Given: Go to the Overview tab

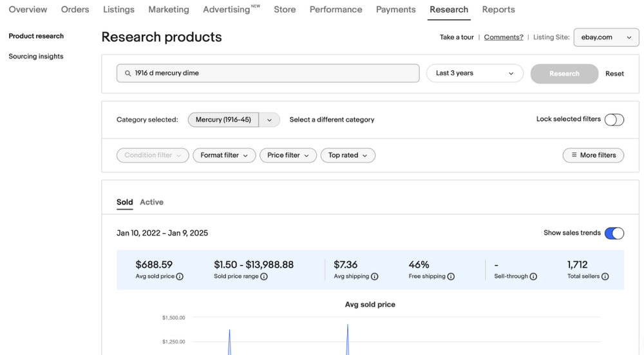Looking at the screenshot, I should point(28,10).
